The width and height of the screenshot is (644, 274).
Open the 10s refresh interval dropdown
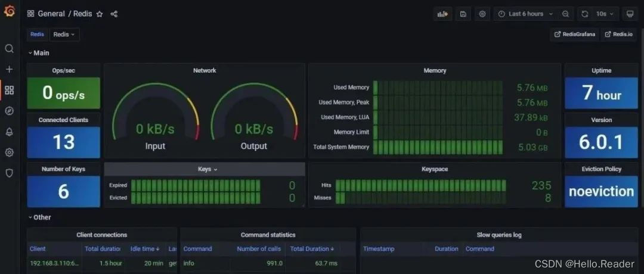605,14
